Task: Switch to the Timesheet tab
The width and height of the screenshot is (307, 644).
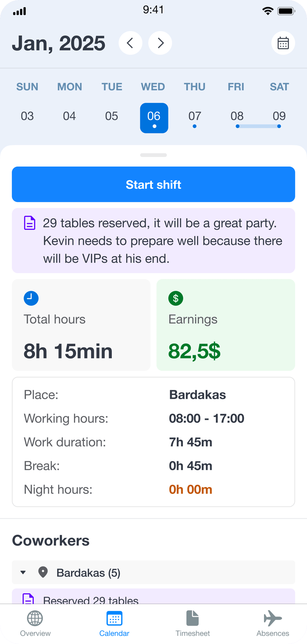Action: [192, 623]
